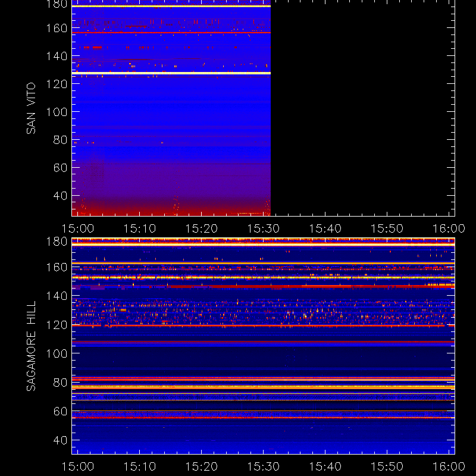This screenshot has width=476, height=476.
Task: Click 16:00 time label below San Vito plot
Action: click(449, 228)
